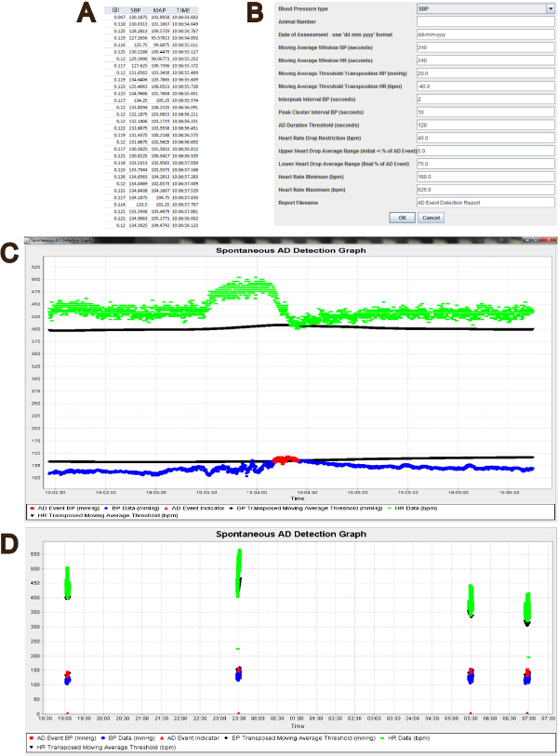Click the Cancel button in the settings dialog
558x756 pixels.
tap(432, 218)
